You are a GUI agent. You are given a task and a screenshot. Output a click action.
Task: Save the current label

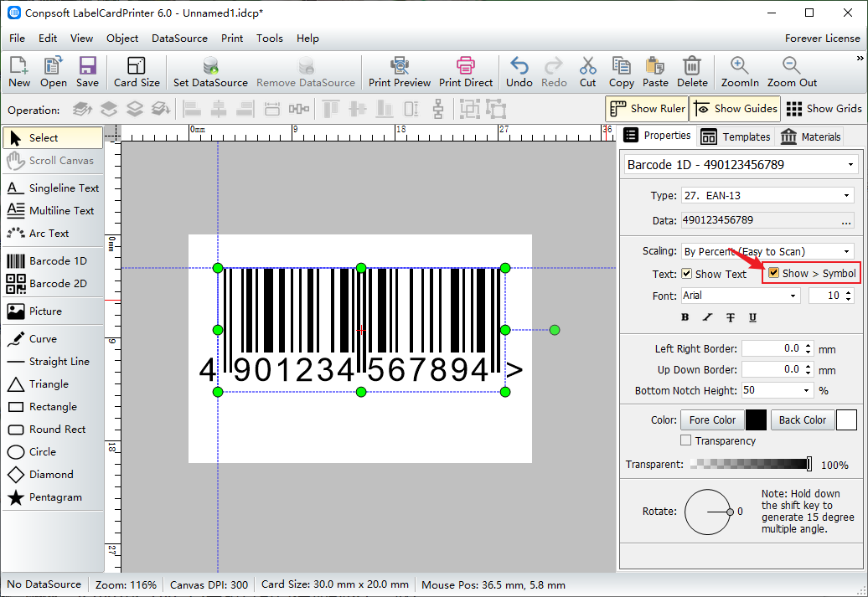87,72
